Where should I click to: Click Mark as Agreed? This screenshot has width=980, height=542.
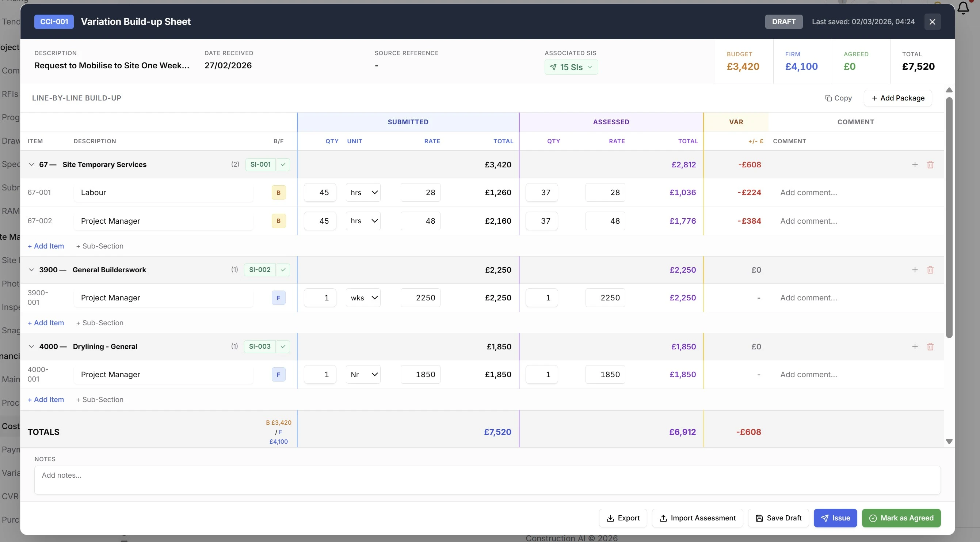[x=901, y=518]
